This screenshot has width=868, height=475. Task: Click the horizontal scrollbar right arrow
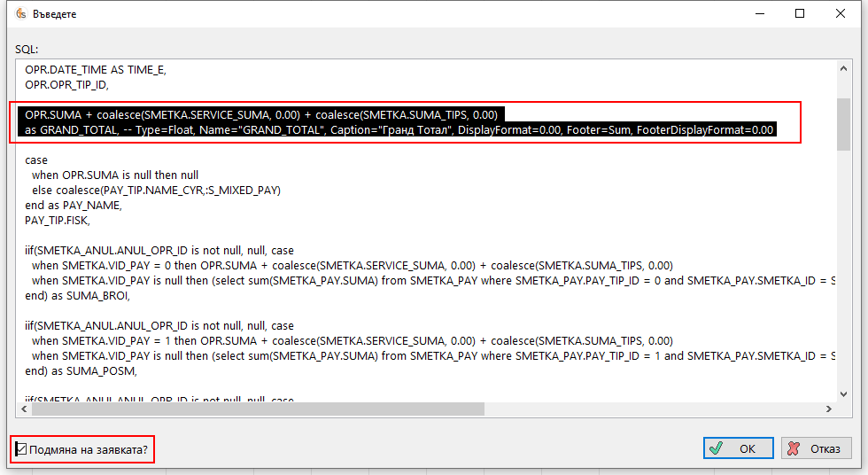pos(828,409)
